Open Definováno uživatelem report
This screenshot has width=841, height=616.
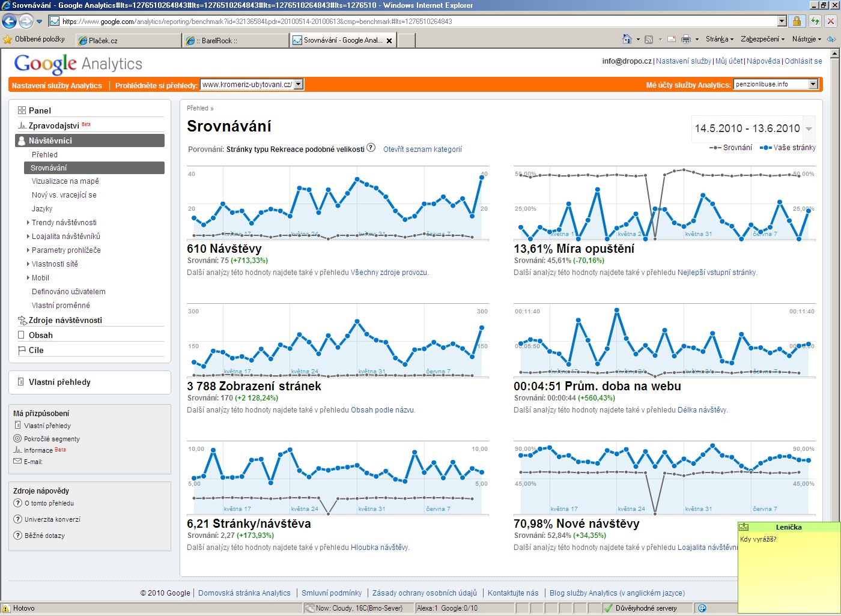(x=68, y=292)
